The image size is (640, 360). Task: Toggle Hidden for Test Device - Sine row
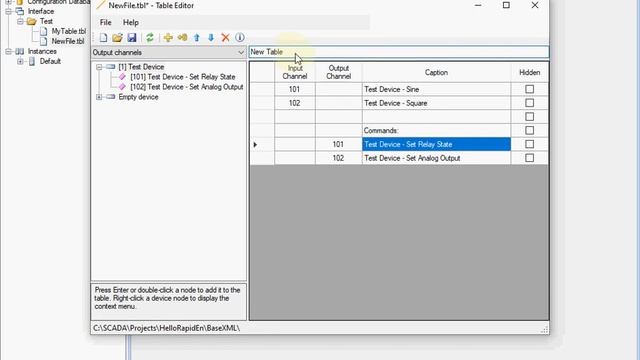529,89
